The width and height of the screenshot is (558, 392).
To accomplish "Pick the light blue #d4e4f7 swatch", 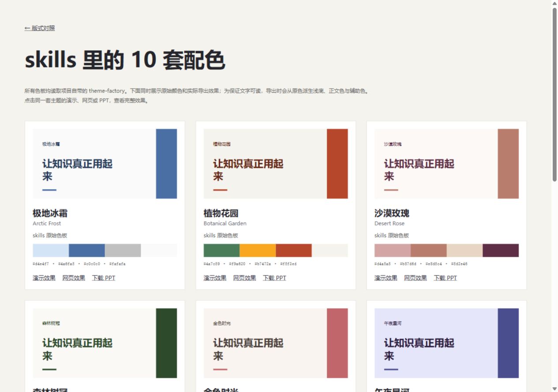I will click(51, 250).
